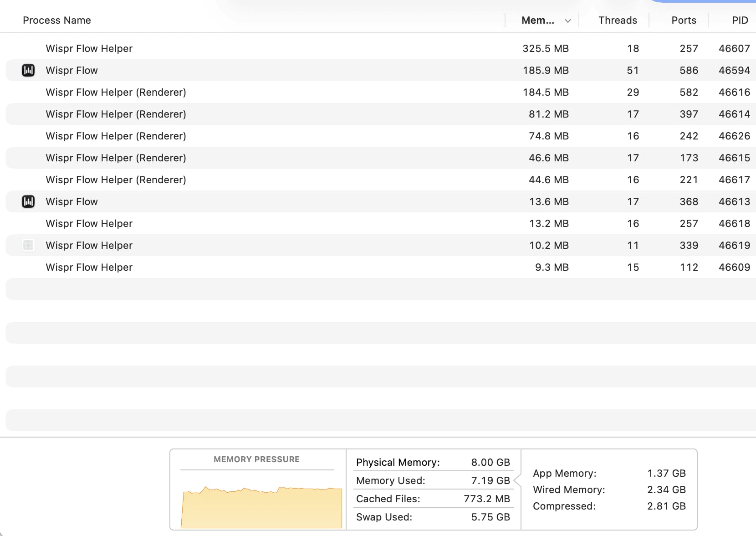Screen dimensions: 756x536
Task: Click PID value 46594
Action: 734,70
